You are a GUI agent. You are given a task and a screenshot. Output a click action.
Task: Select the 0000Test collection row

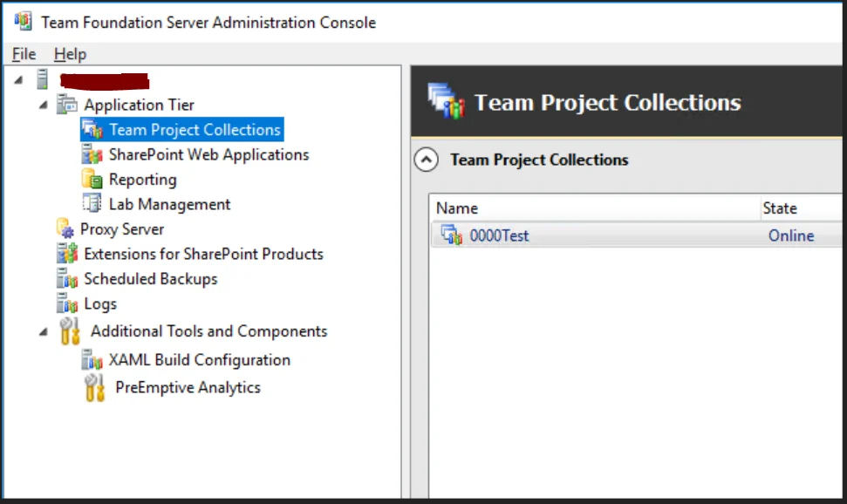pos(636,235)
